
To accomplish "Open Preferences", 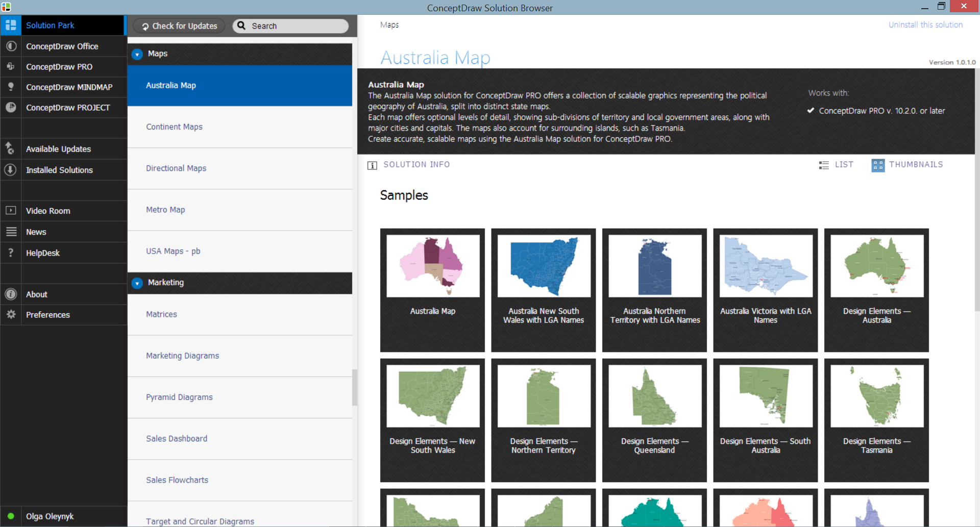I will pyautogui.click(x=64, y=315).
